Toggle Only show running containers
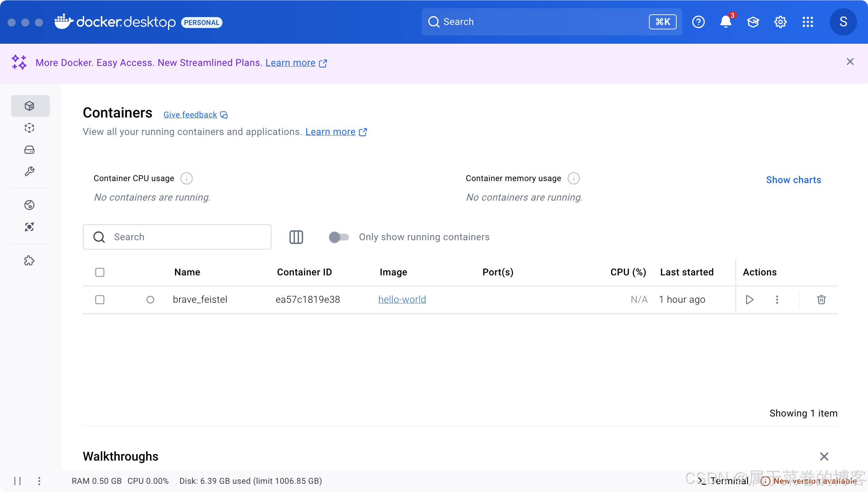The height and width of the screenshot is (492, 868). [339, 237]
